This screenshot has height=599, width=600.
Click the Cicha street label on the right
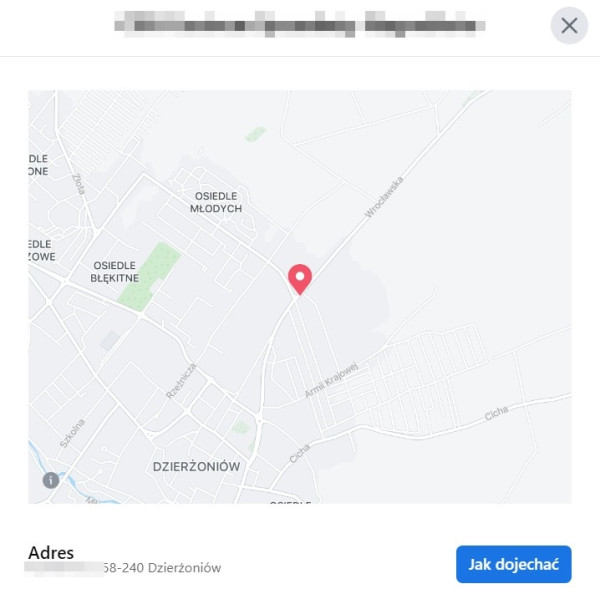point(496,413)
